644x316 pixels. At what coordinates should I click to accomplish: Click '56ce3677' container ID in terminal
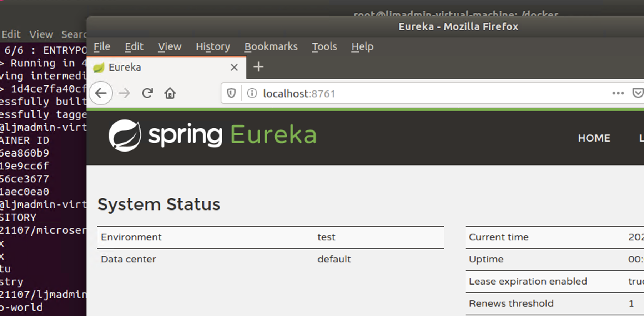click(24, 179)
